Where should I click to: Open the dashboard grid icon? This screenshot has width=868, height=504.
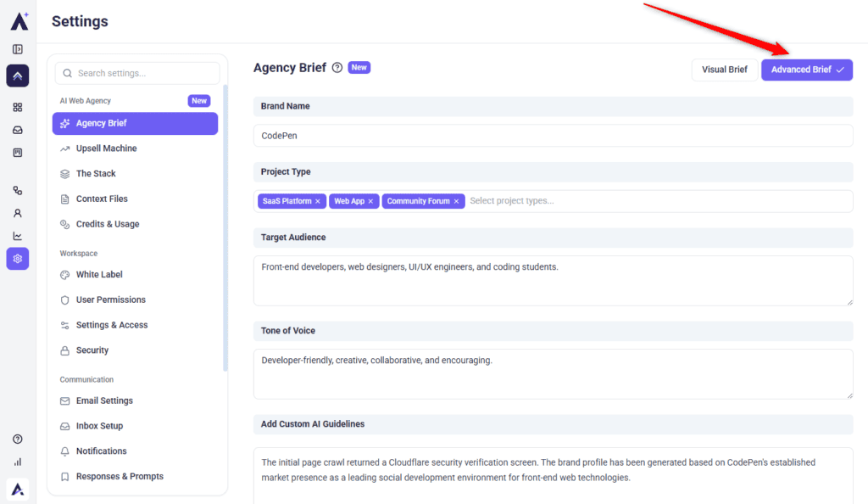18,107
